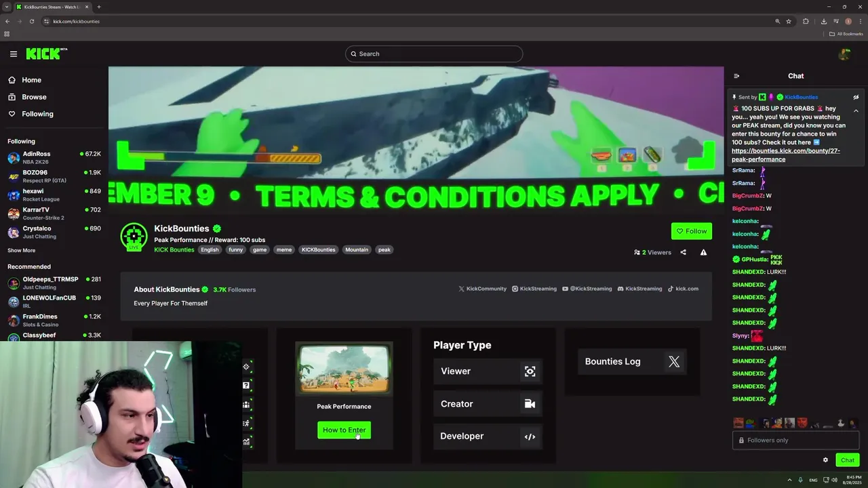This screenshot has width=868, height=488.
Task: Open the kick.com TikTok link
Action: pyautogui.click(x=683, y=289)
